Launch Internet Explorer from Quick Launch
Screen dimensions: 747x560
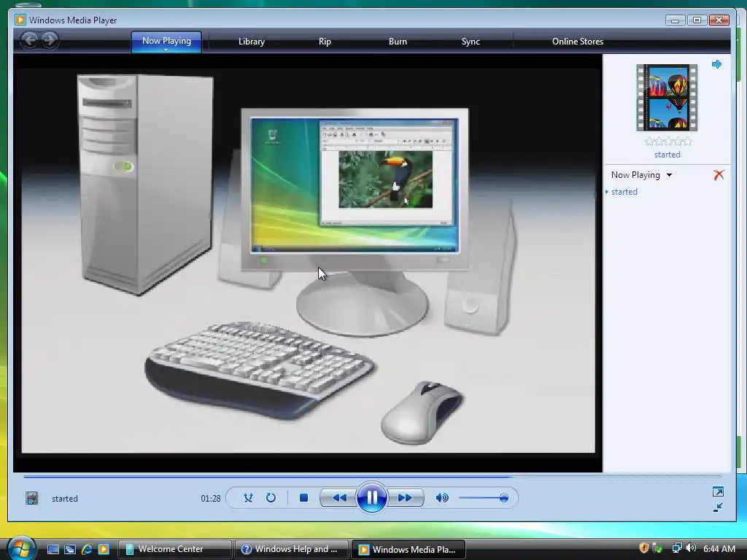point(87,549)
